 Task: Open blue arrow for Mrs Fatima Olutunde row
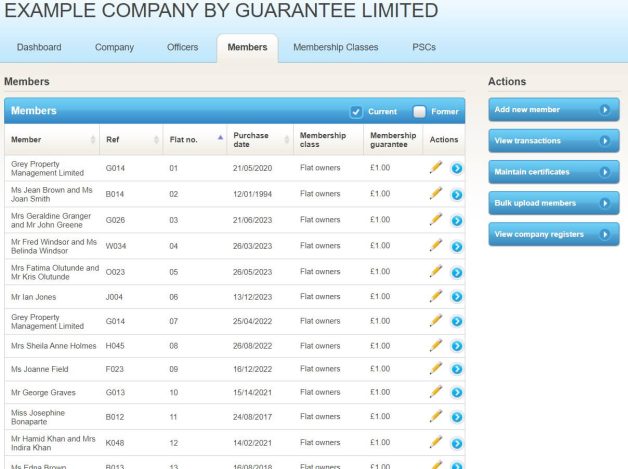[457, 272]
